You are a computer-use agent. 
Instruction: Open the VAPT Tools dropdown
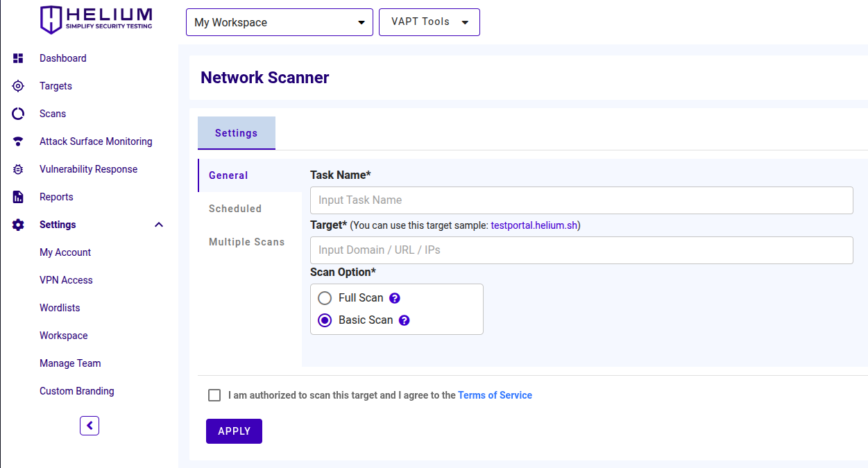pyautogui.click(x=429, y=21)
